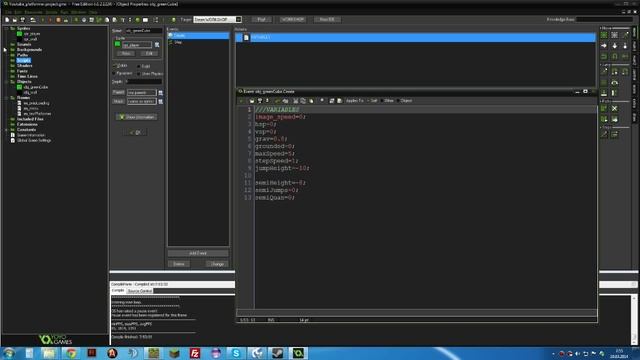Viewport: 640px width, 360px height.
Task: Select Other in Applies To options
Action: [x=387, y=100]
